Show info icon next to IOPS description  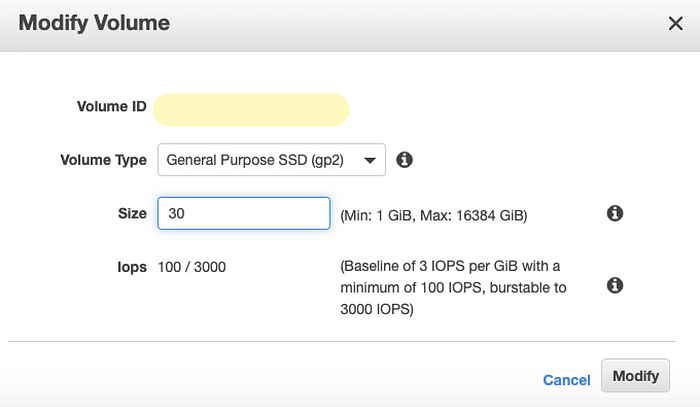point(615,285)
